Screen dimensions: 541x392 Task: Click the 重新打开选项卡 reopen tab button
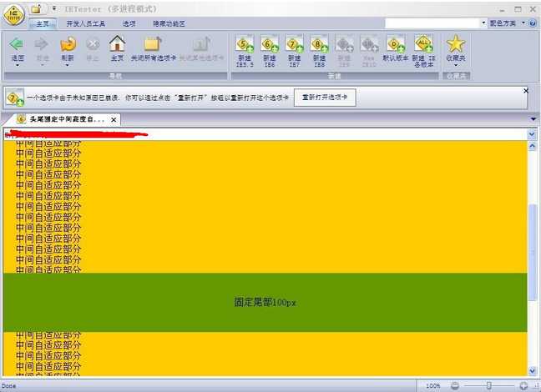325,98
